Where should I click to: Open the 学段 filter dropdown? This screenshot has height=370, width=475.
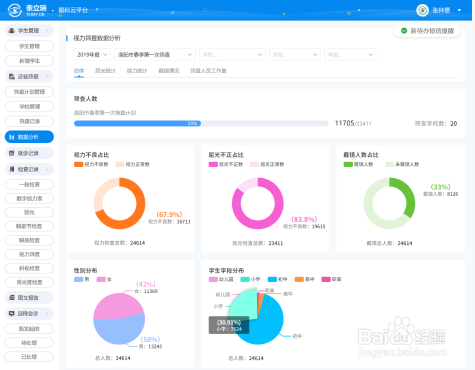[295, 55]
